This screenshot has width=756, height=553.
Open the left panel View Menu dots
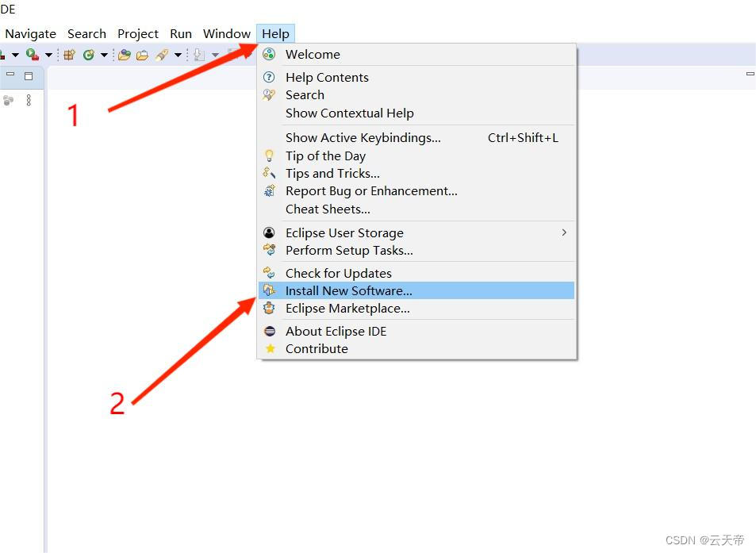[29, 100]
